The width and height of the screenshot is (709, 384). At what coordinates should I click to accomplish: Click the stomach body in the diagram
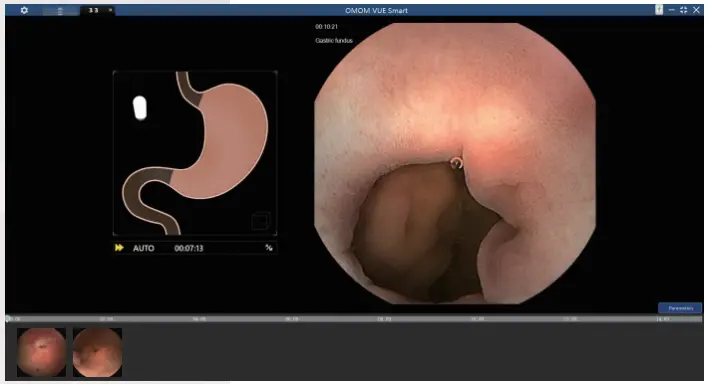(226, 145)
